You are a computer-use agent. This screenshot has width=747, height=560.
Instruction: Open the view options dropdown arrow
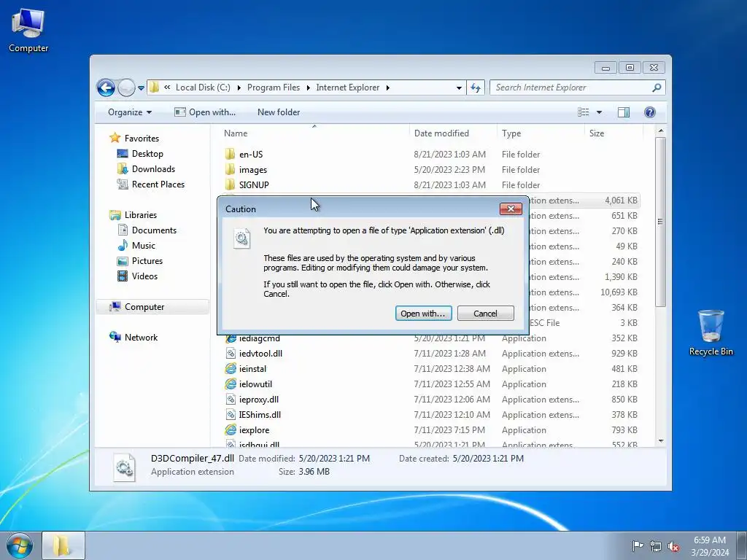(600, 112)
